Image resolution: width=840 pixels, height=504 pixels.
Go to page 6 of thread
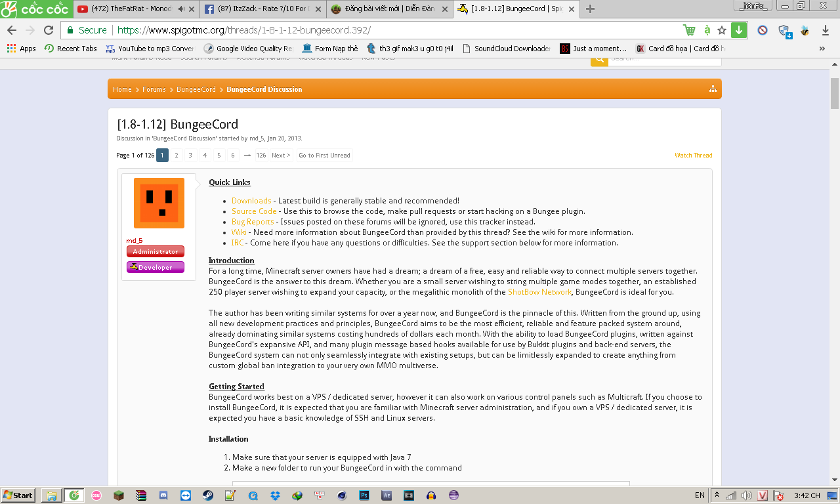pos(233,156)
